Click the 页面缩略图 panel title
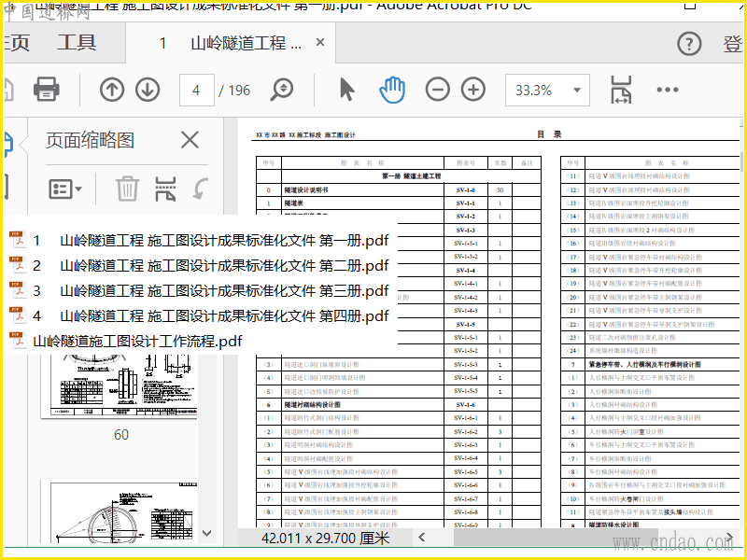Image resolution: width=747 pixels, height=560 pixels. (x=90, y=141)
